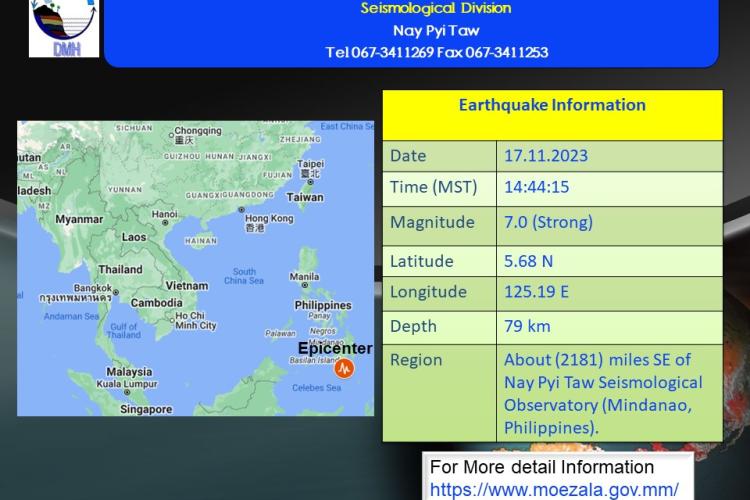This screenshot has width=750, height=500.
Task: Click the 'Celebes Sea' label on map
Action: (x=317, y=388)
